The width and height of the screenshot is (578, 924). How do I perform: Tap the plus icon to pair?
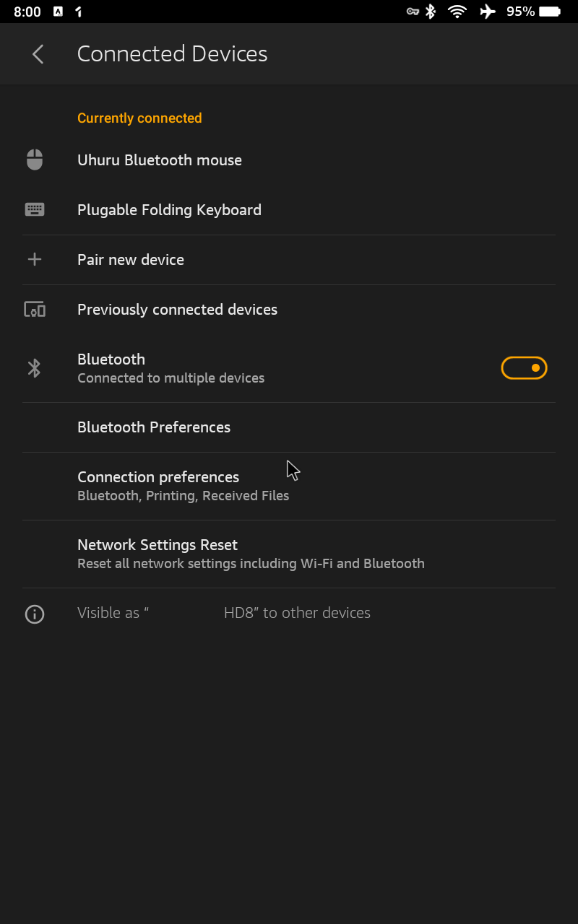(x=35, y=260)
